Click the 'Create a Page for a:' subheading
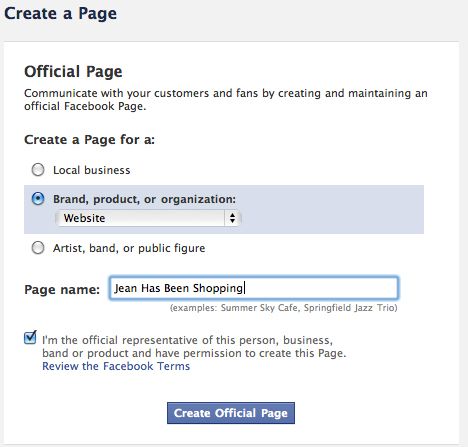 point(89,139)
